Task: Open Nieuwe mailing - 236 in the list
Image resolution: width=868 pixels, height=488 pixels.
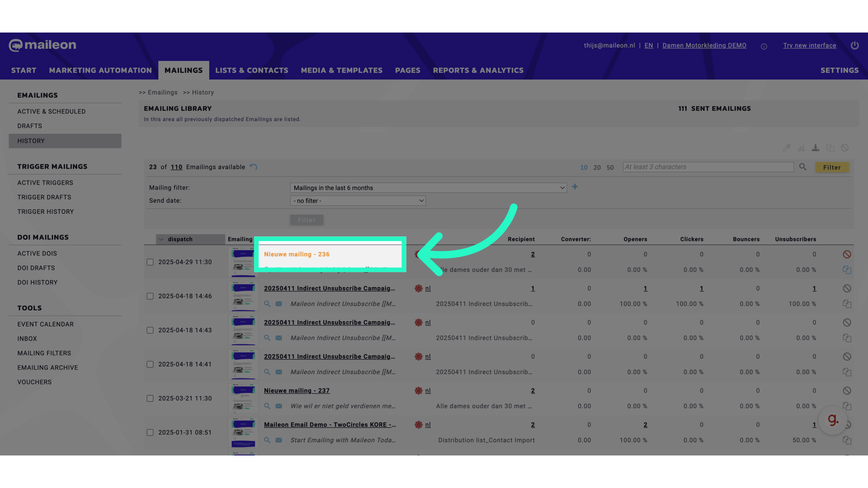Action: coord(297,254)
